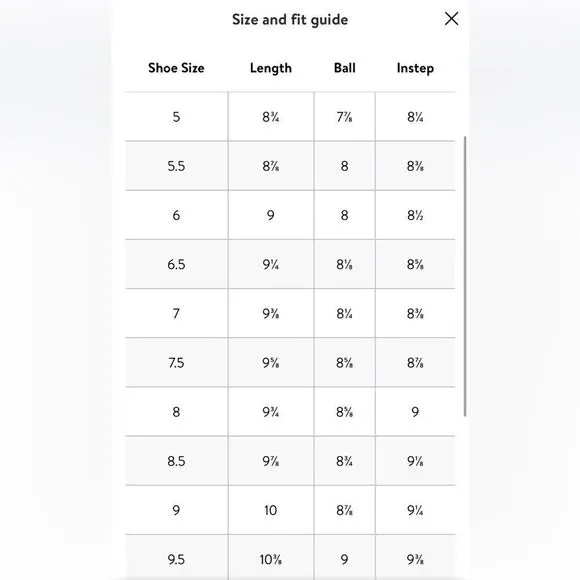This screenshot has width=580, height=580.
Task: Click the length value 9¼ for size 6.5
Action: [271, 264]
